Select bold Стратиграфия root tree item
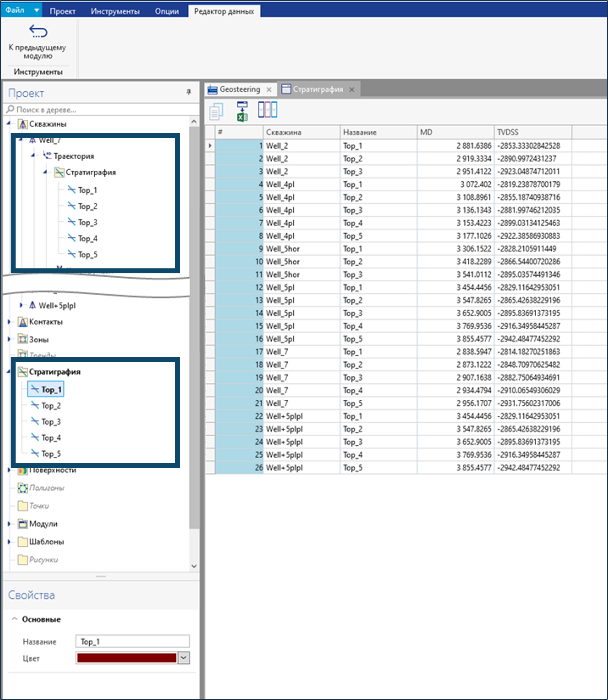Screen dimensions: 608x700 [55, 372]
